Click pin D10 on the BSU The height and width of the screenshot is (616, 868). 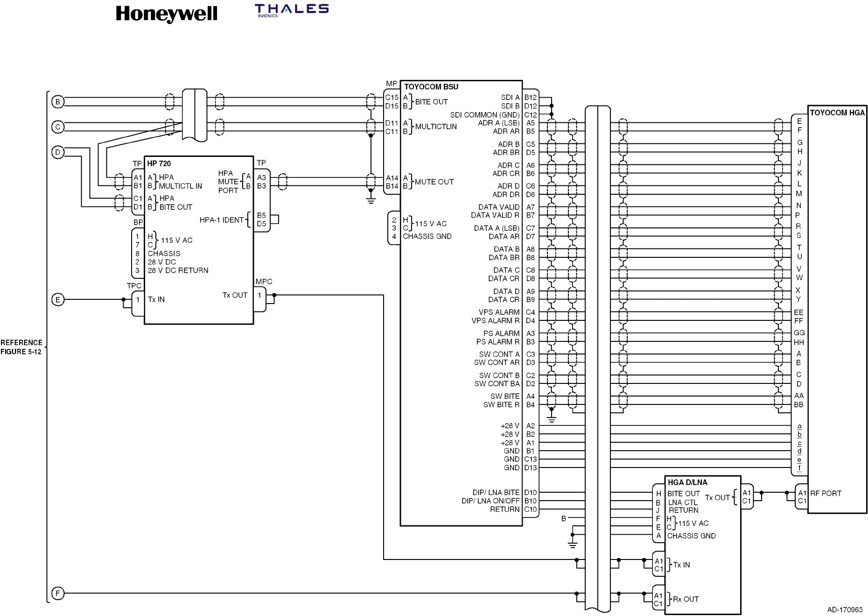(531, 493)
